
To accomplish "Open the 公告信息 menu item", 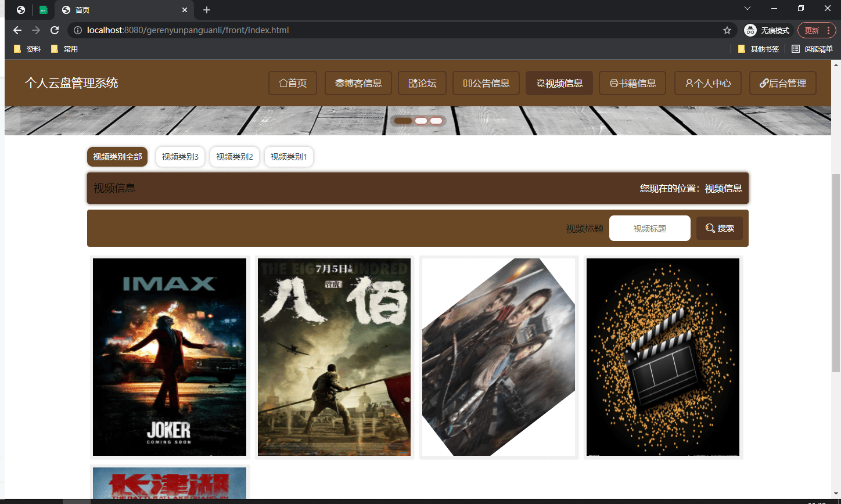I will pos(486,83).
